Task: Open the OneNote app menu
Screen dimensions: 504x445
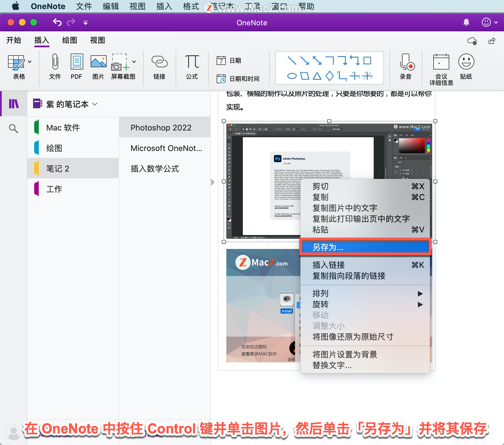Action: click(x=48, y=6)
